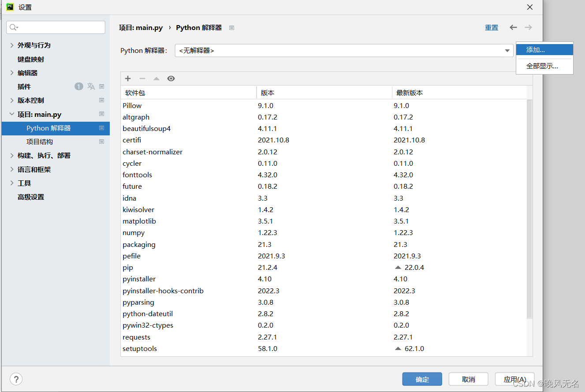Expand 构建、执行、部署 section
The height and width of the screenshot is (392, 585).
(x=12, y=155)
